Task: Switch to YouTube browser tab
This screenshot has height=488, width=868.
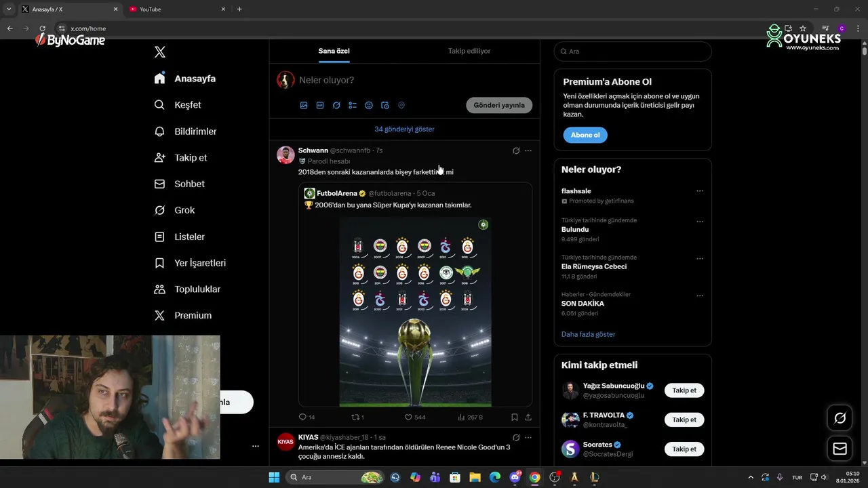Action: 177,9
